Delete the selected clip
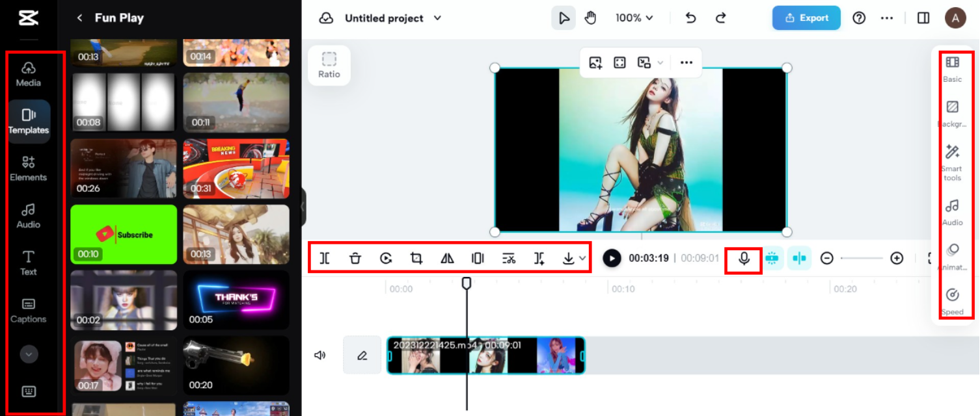This screenshot has height=416, width=980. pos(355,258)
